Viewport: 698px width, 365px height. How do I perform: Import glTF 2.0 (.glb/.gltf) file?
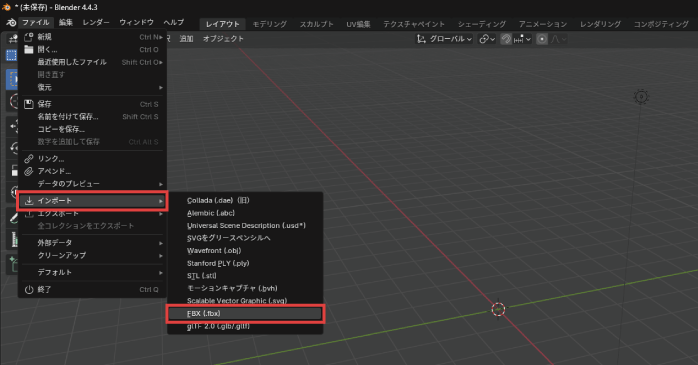pyautogui.click(x=245, y=326)
